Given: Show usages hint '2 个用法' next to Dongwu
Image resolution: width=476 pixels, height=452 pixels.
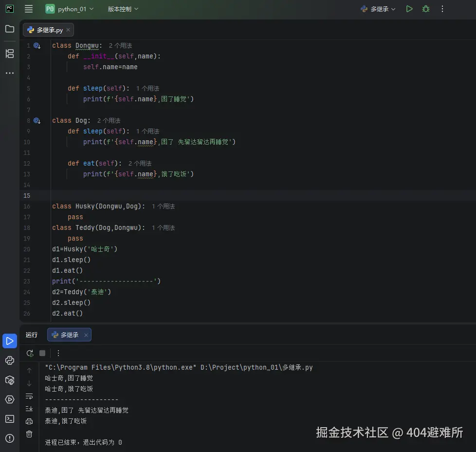Looking at the screenshot, I should point(121,46).
